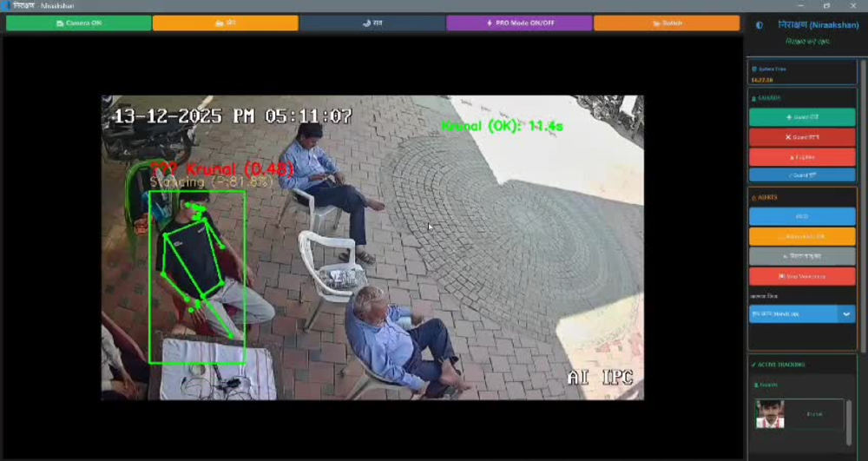
Task: Maximize the Niraakshan window
Action: [826, 5]
